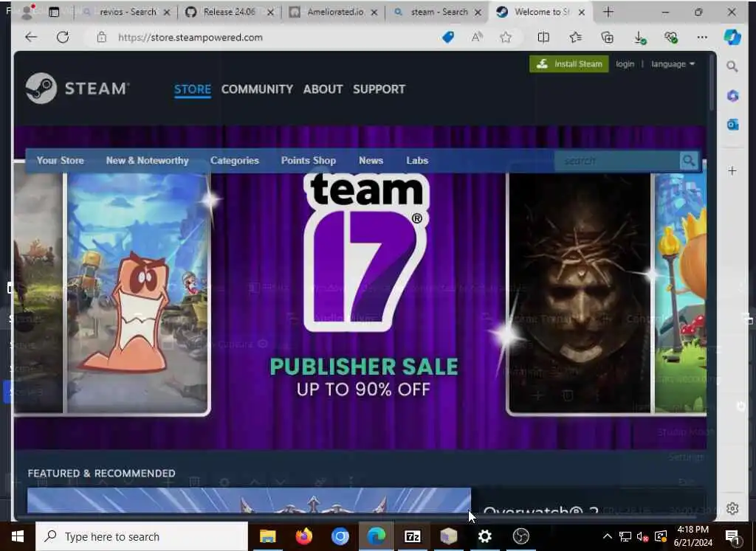Click the browser address bar URL
The height and width of the screenshot is (551, 756).
click(x=190, y=37)
